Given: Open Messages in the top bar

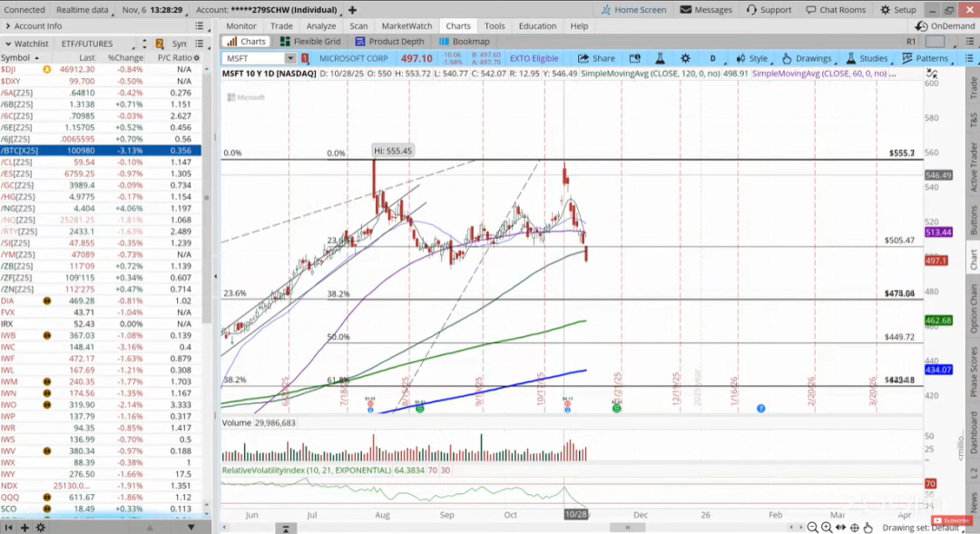Looking at the screenshot, I should [x=706, y=9].
